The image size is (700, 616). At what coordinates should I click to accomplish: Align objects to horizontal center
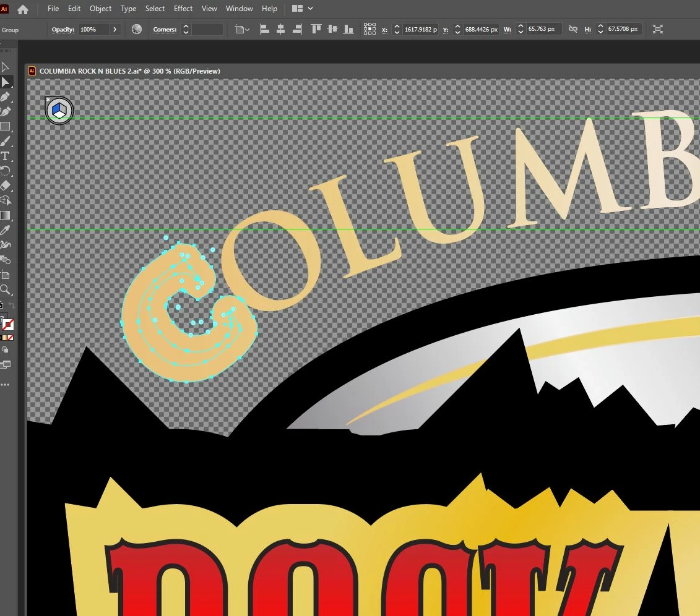point(280,30)
